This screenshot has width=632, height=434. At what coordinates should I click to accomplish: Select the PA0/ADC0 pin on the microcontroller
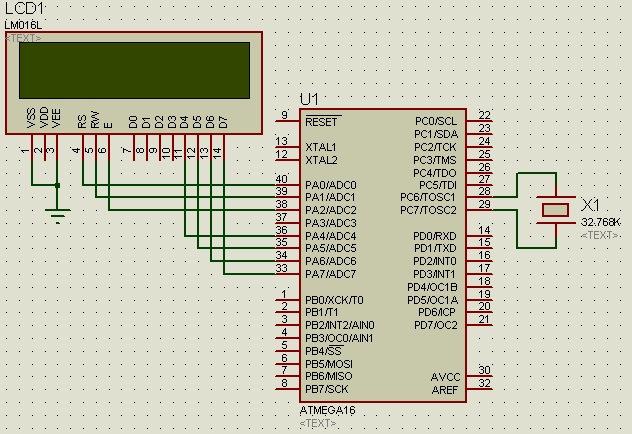330,185
